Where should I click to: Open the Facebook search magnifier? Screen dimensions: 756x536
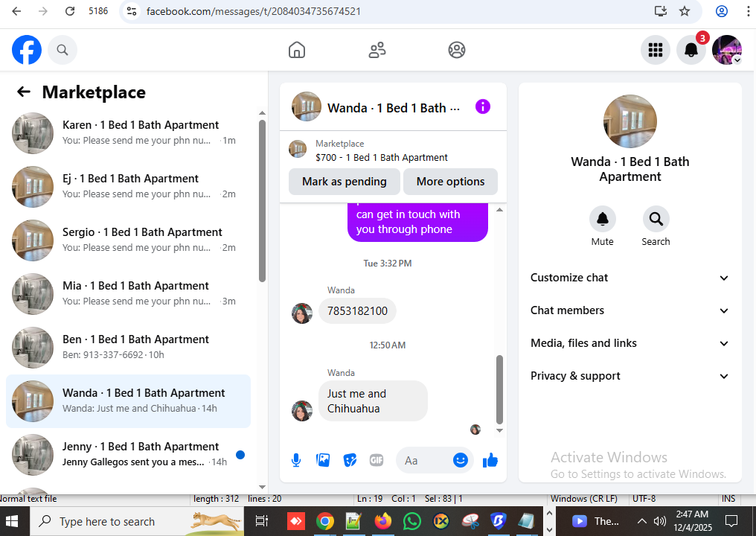pyautogui.click(x=63, y=50)
